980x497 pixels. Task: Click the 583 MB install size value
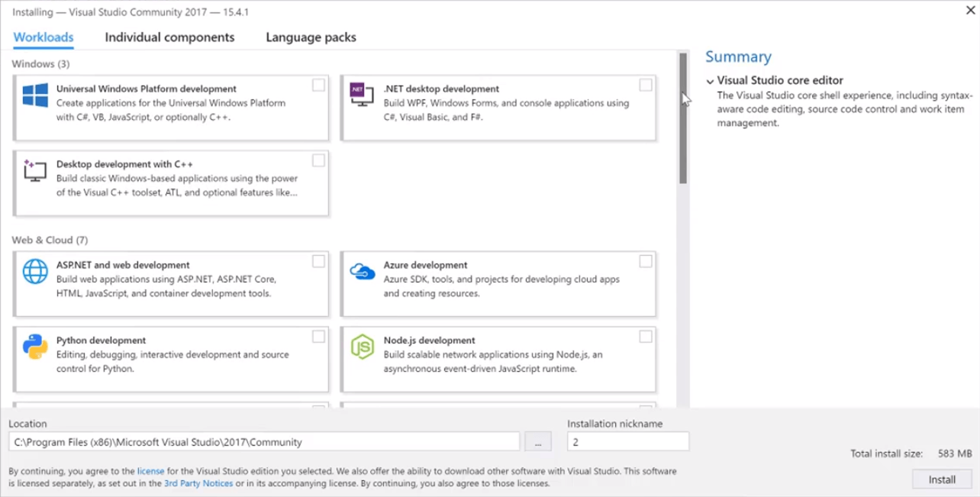click(955, 453)
